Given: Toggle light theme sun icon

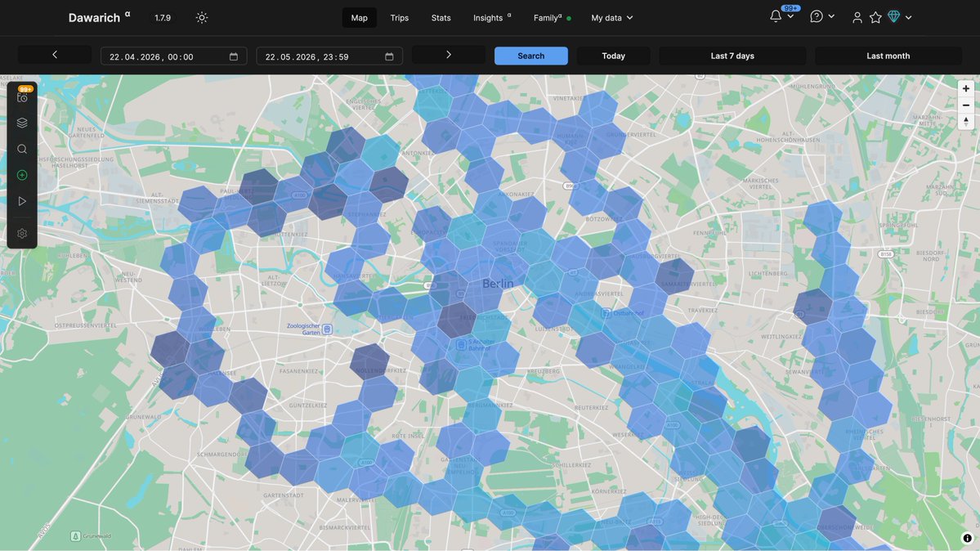Looking at the screenshot, I should tap(201, 17).
